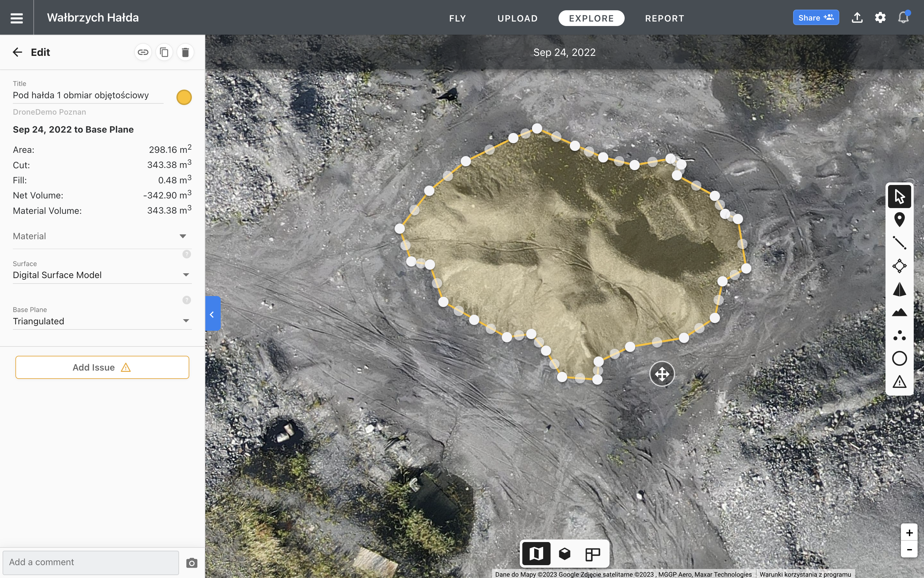Click the DroneDemo Poznan author text

click(49, 112)
